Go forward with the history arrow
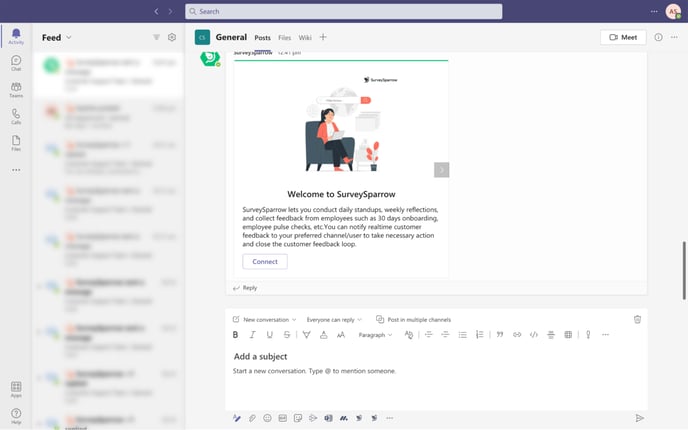 pos(170,11)
